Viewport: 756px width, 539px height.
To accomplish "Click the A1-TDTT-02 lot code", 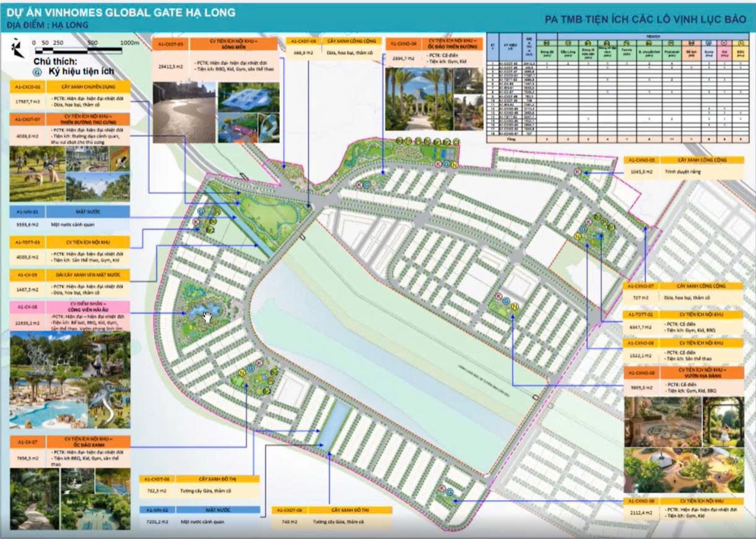I will coord(641,315).
